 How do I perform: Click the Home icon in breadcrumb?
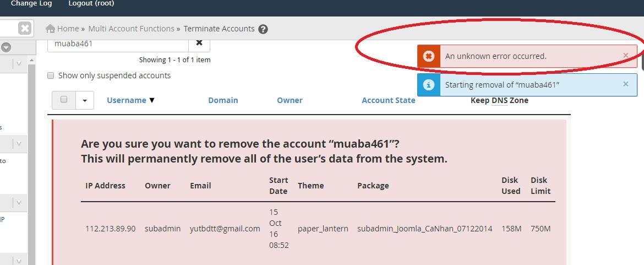[50, 29]
